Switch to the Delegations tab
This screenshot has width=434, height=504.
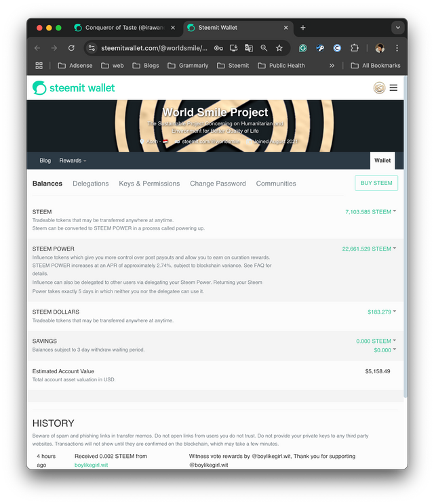point(91,184)
